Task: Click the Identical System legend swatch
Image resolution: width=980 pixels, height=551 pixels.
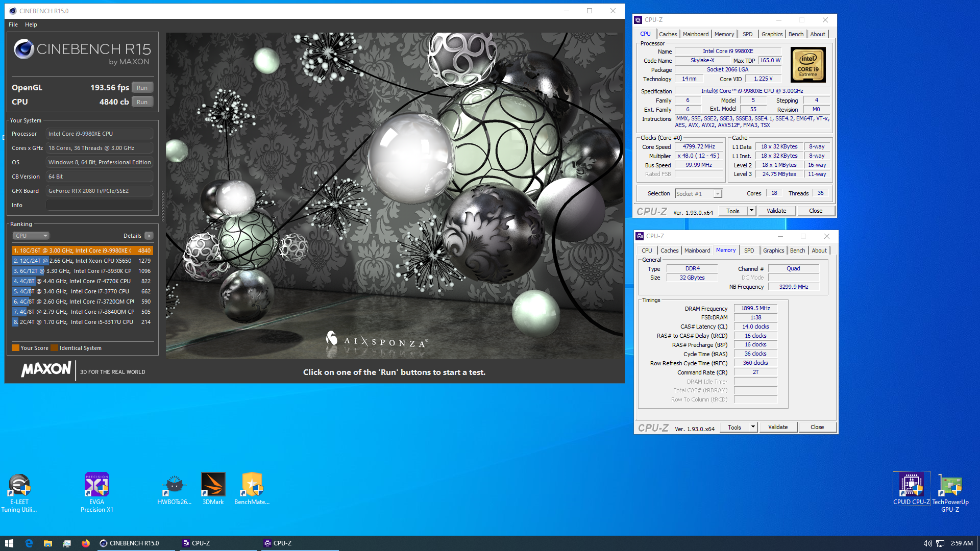Action: (x=54, y=348)
